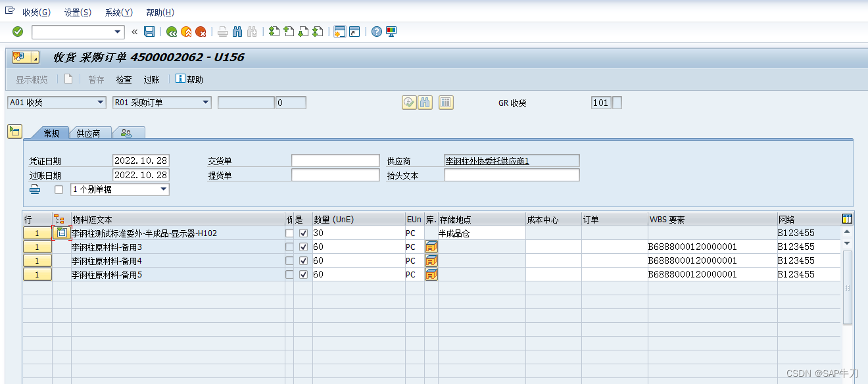
Task: Click the execute clock-check icon beside document field
Action: coord(410,103)
